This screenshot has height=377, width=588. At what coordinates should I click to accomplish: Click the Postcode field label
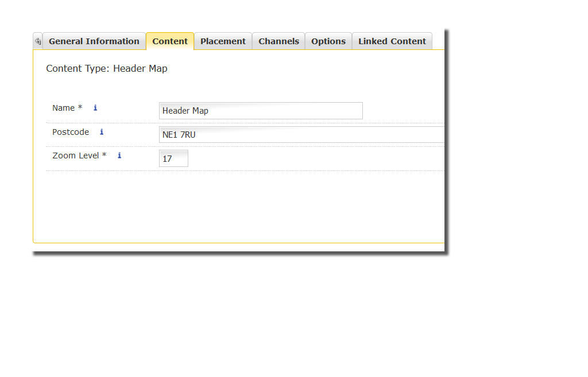(x=71, y=132)
